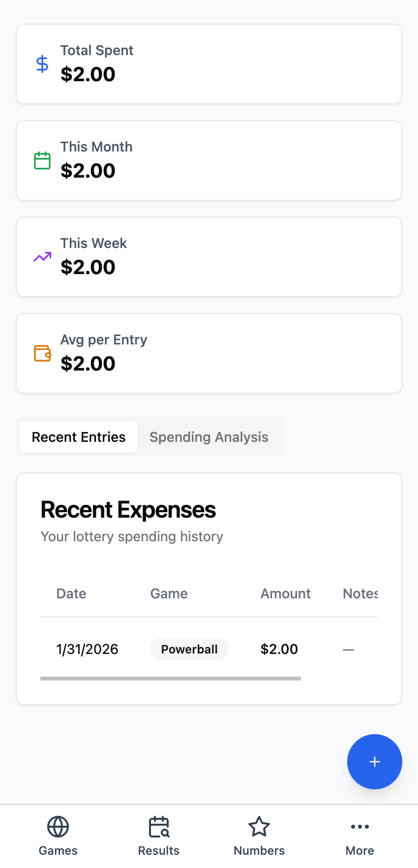Image resolution: width=418 pixels, height=868 pixels.
Task: Select the Recent Entries tab
Action: point(79,437)
